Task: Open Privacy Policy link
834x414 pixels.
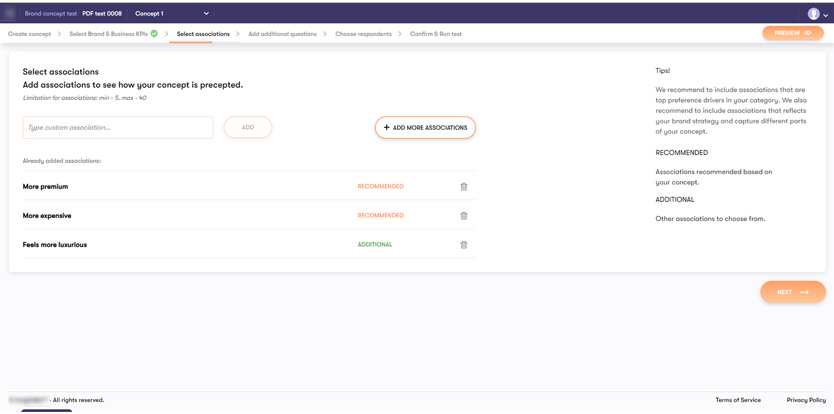Action: pyautogui.click(x=805, y=400)
